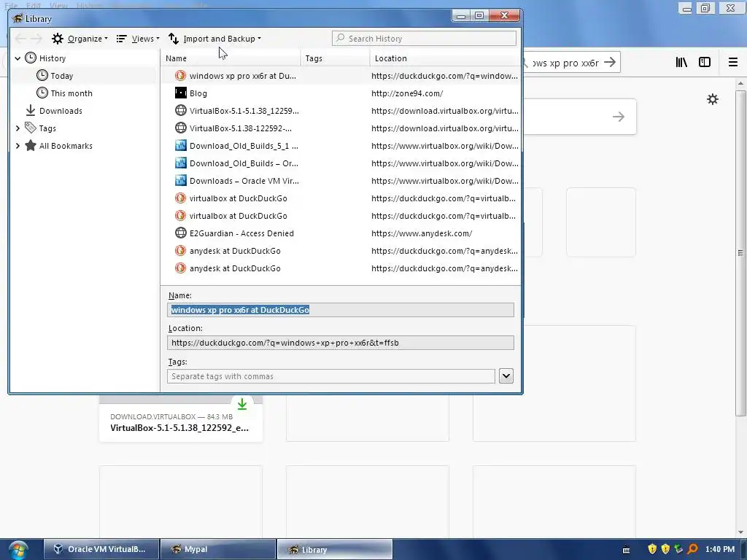Viewport: 747px width, 560px height.
Task: Click the 1:40 PM system clock
Action: [720, 549]
